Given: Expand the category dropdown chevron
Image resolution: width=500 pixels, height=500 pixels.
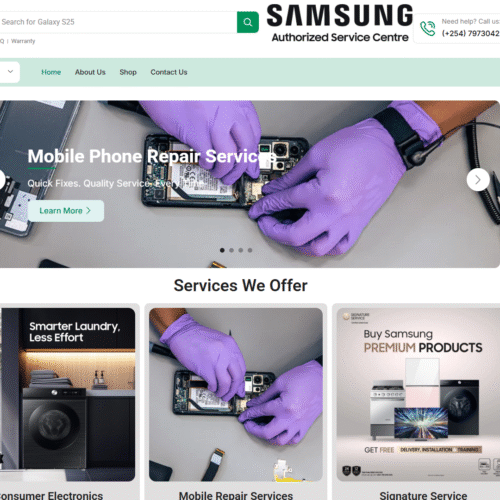Looking at the screenshot, I should pyautogui.click(x=10, y=72).
